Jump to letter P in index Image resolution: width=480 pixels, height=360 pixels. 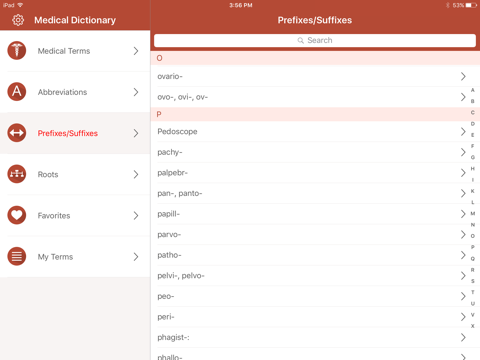click(x=473, y=247)
